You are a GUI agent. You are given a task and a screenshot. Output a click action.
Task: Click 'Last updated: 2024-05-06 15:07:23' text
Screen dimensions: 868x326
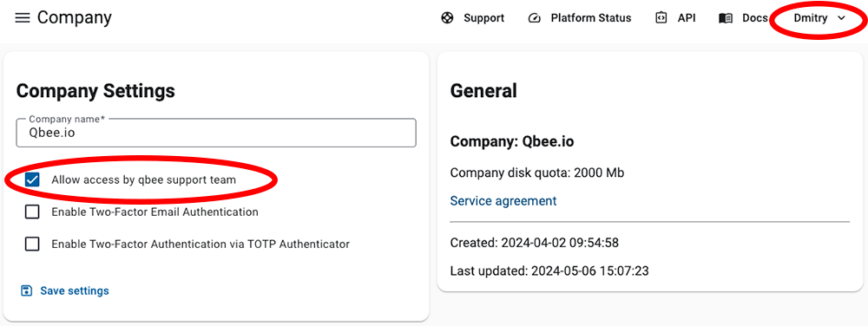coord(549,271)
